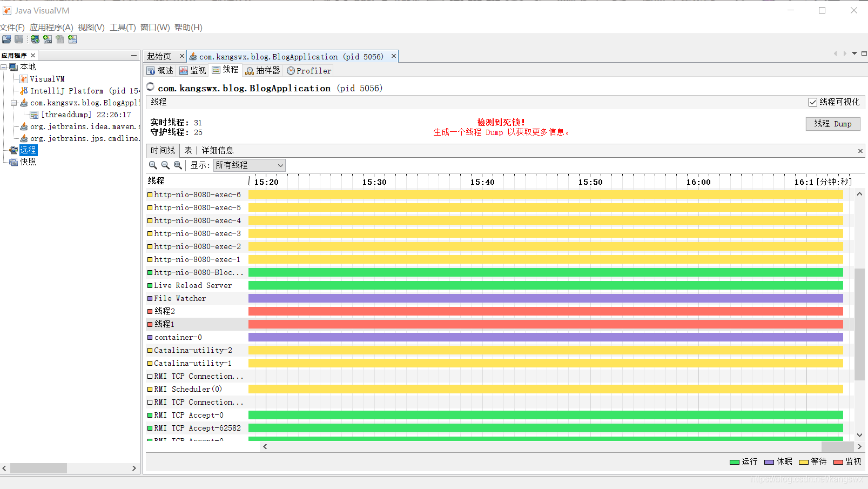Viewport: 868px width, 489px height.
Task: Switch to the 监视 tab
Action: pyautogui.click(x=193, y=71)
